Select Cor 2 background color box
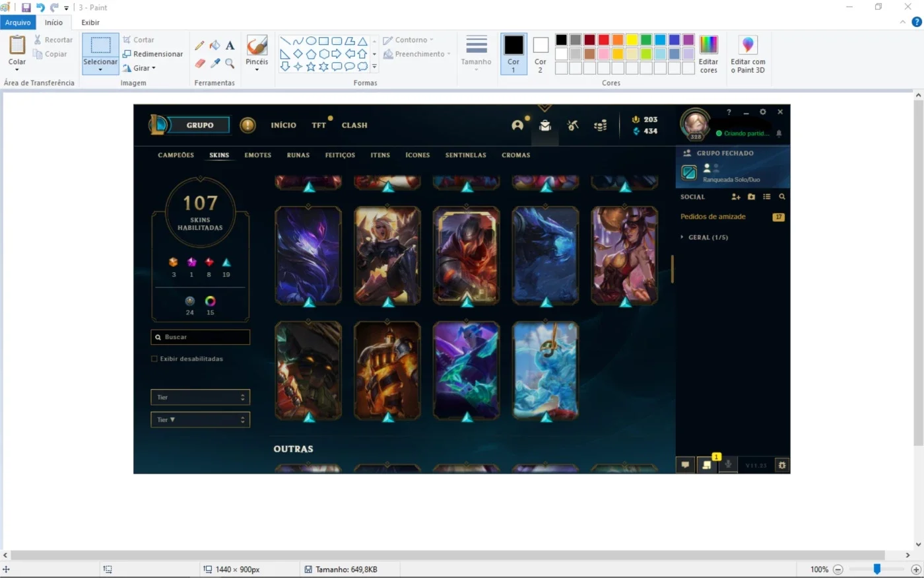Viewport: 924px width, 578px height. click(541, 54)
